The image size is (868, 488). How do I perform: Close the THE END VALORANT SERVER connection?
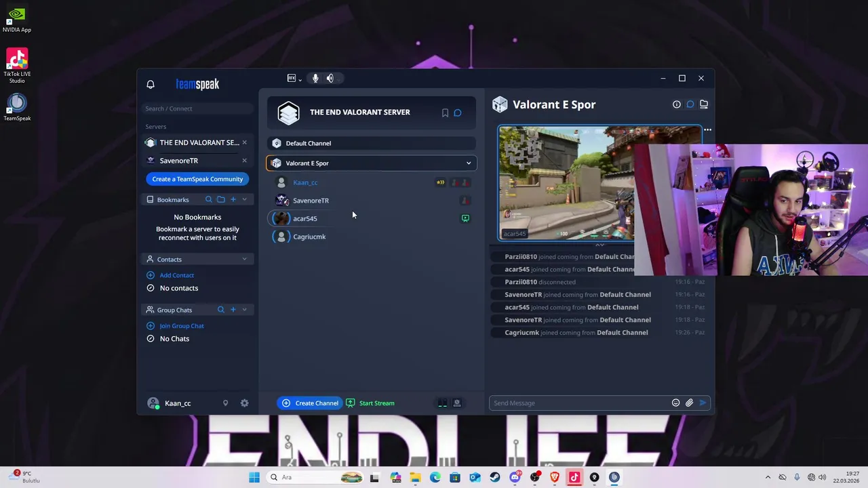pyautogui.click(x=244, y=142)
